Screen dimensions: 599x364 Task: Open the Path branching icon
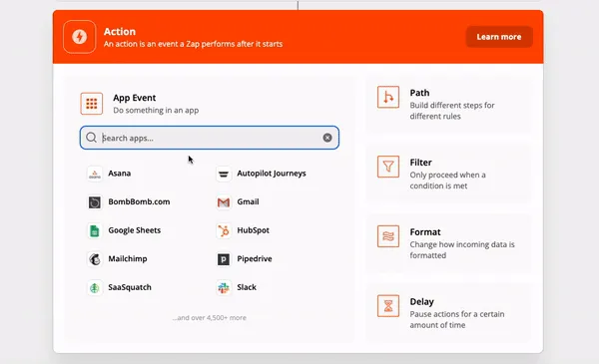click(x=388, y=97)
